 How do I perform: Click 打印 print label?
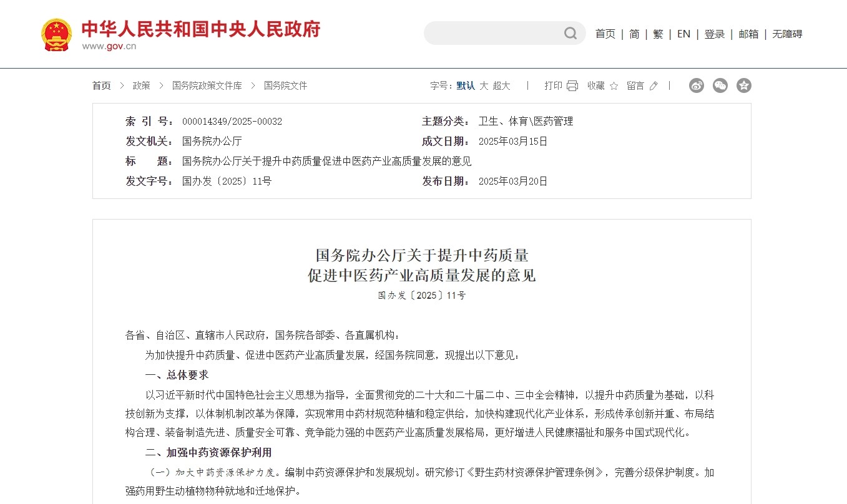coord(553,86)
